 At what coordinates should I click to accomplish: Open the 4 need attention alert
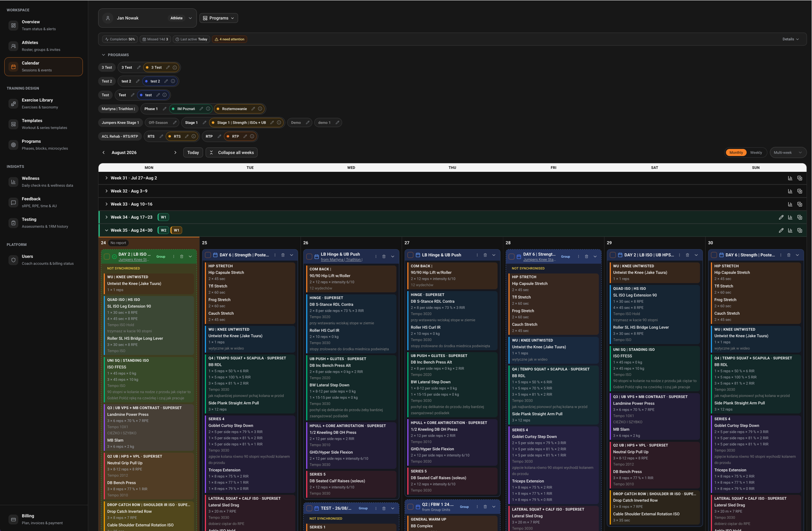pos(230,39)
